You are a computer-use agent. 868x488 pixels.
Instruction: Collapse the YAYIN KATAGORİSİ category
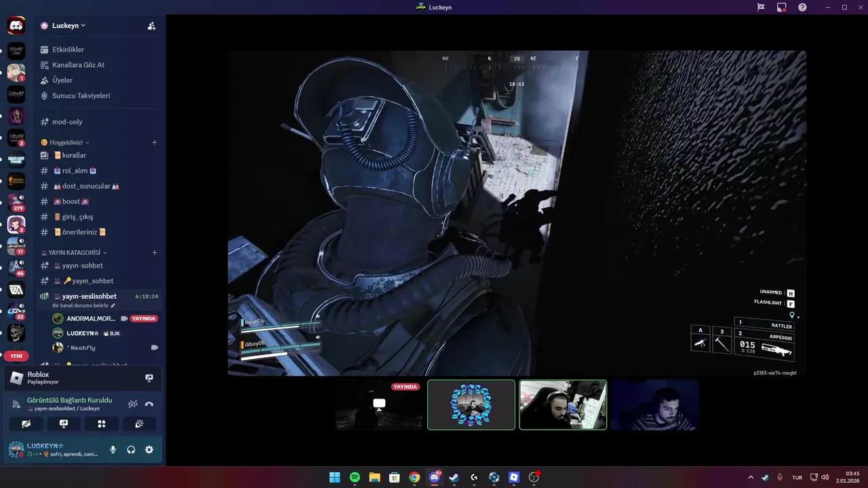74,253
